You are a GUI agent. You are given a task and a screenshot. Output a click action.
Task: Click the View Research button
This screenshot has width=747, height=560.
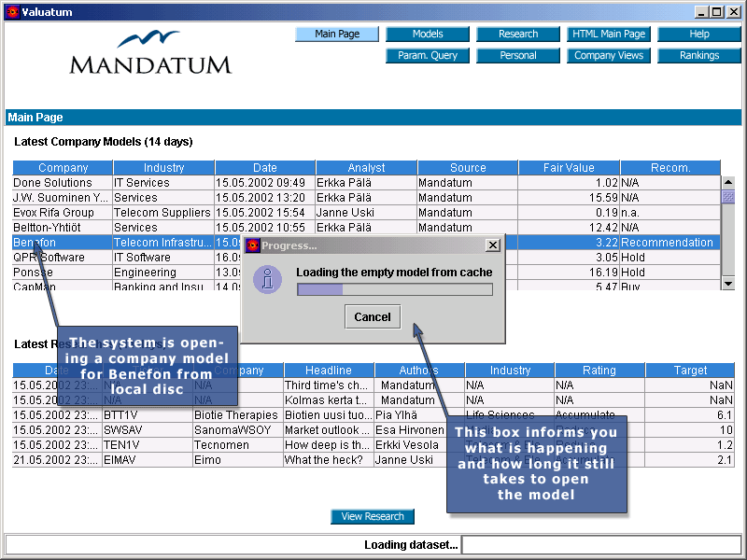click(x=373, y=516)
